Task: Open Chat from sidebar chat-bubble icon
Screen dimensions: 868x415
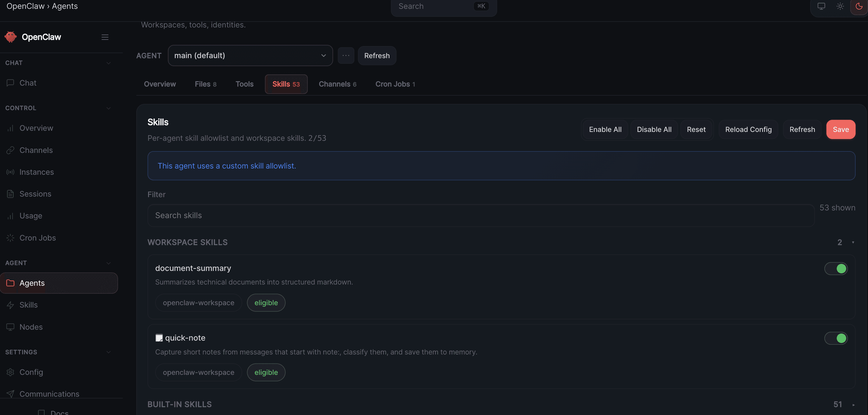Action: pos(10,83)
